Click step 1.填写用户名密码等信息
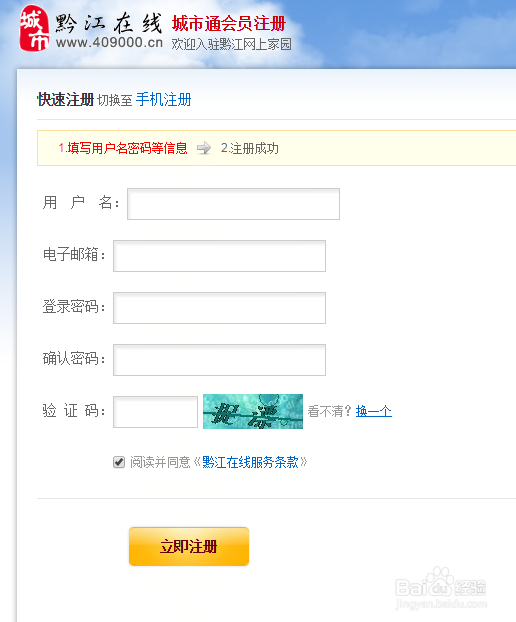Screen dimensions: 516x622 pyautogui.click(x=123, y=148)
